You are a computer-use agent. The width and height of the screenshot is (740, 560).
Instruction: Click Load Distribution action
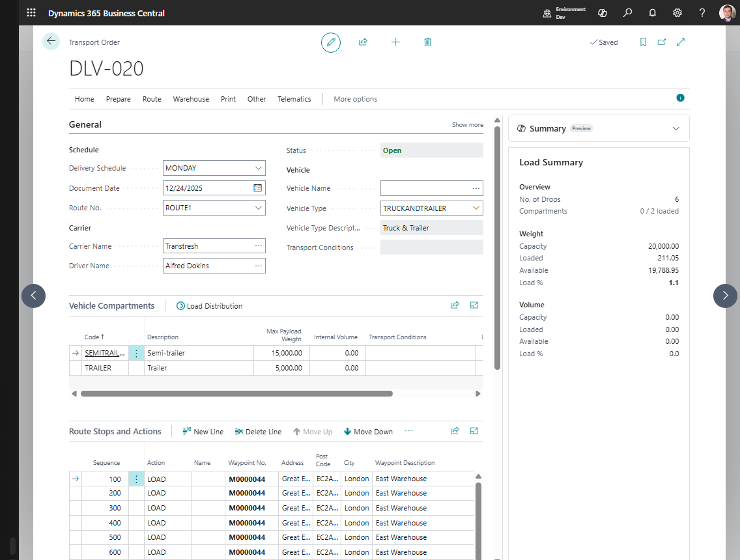[x=209, y=305]
